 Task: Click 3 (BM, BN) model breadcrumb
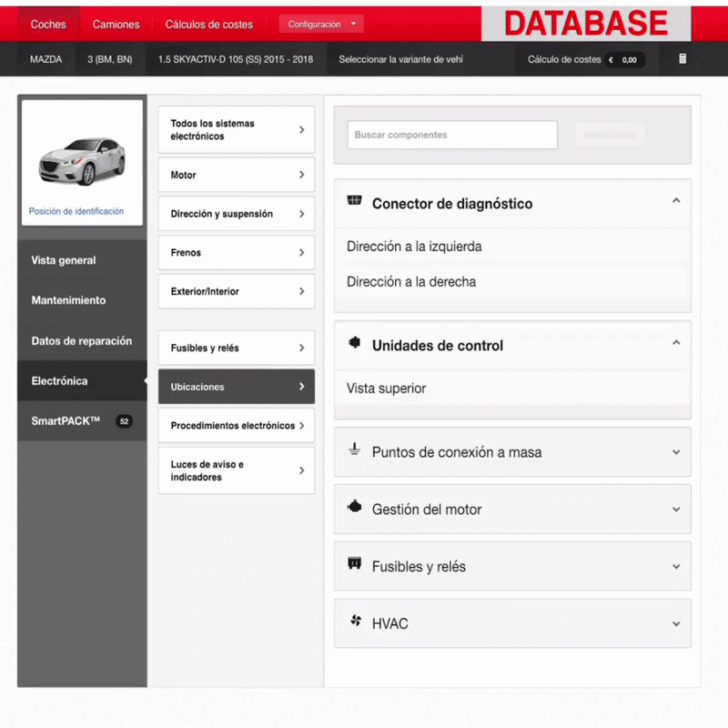pyautogui.click(x=109, y=59)
